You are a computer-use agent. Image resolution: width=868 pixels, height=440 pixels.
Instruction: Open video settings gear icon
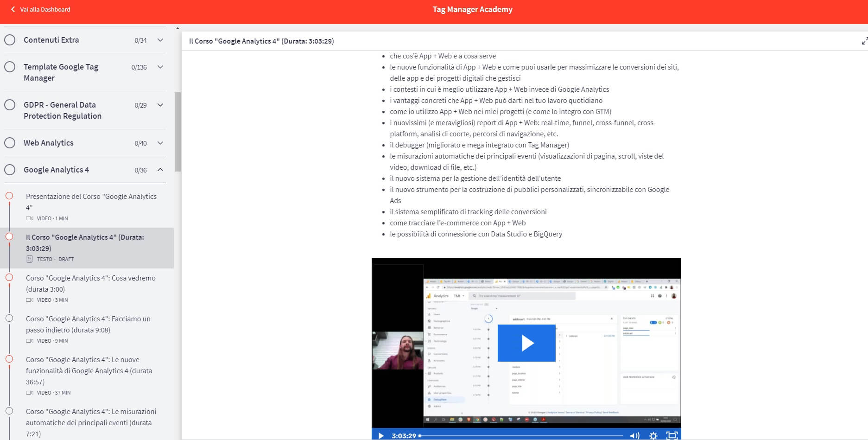[x=653, y=435]
